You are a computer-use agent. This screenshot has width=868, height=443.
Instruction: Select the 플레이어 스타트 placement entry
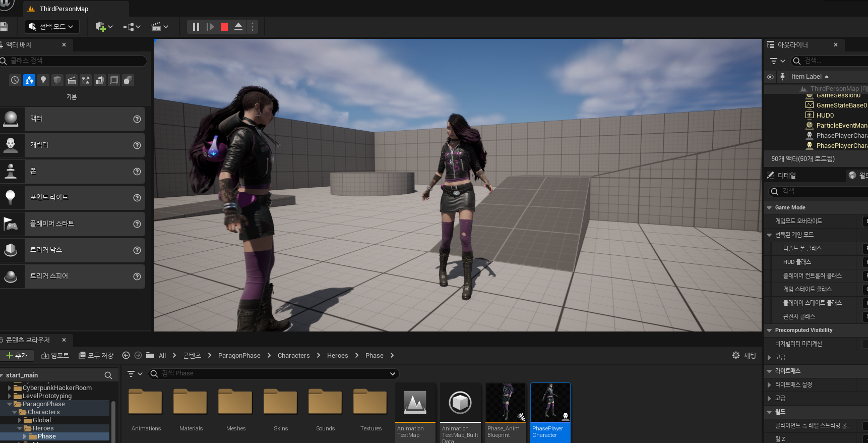coord(73,224)
